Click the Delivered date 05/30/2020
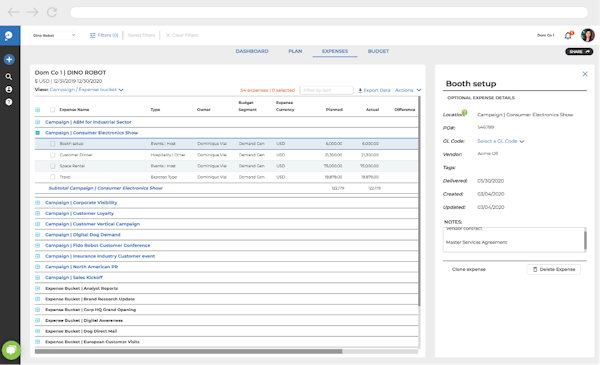 pos(490,181)
